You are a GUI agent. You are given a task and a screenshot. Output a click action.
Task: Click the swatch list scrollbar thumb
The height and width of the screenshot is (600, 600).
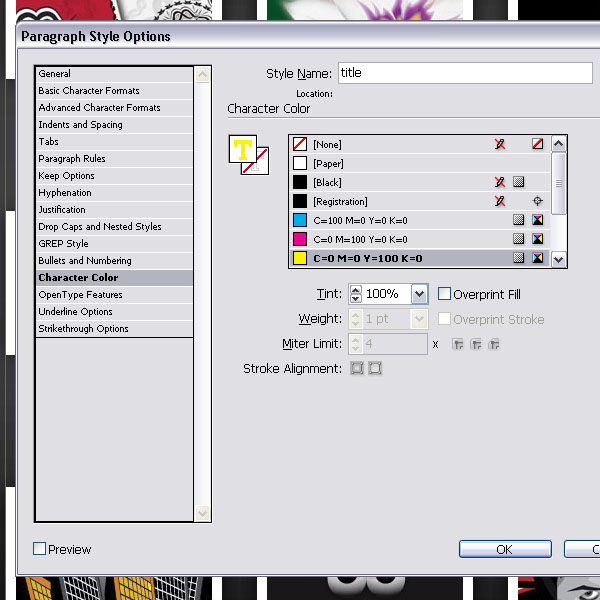(559, 183)
